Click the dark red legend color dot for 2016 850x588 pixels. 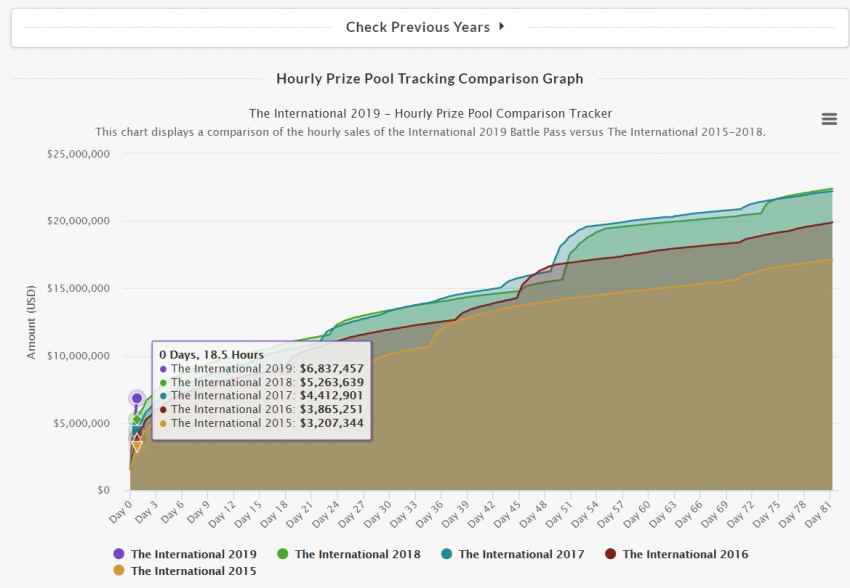[611, 554]
